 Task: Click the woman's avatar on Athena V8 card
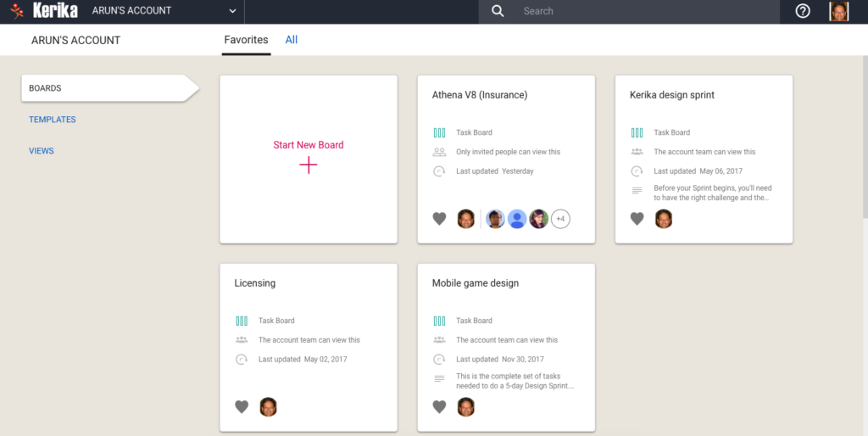(x=538, y=219)
